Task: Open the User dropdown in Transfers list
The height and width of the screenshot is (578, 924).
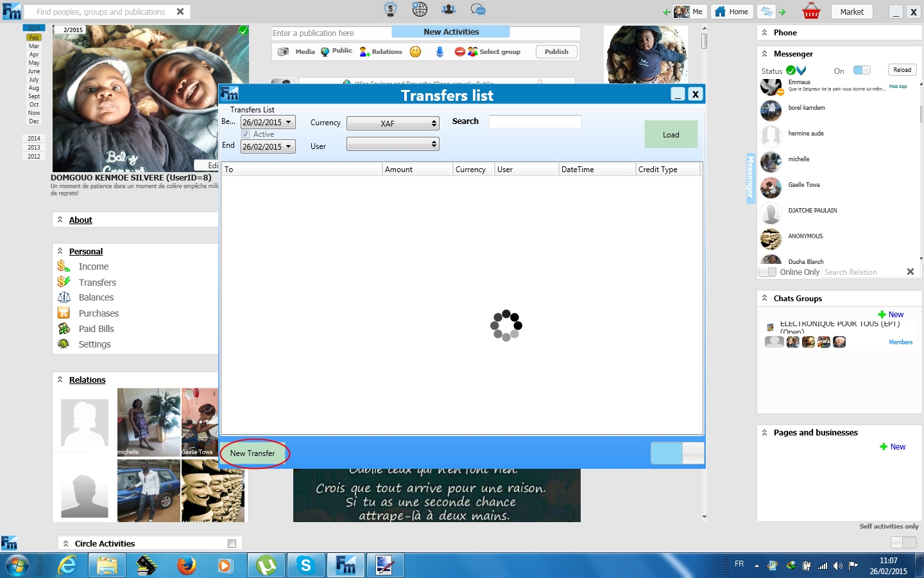Action: pos(393,144)
